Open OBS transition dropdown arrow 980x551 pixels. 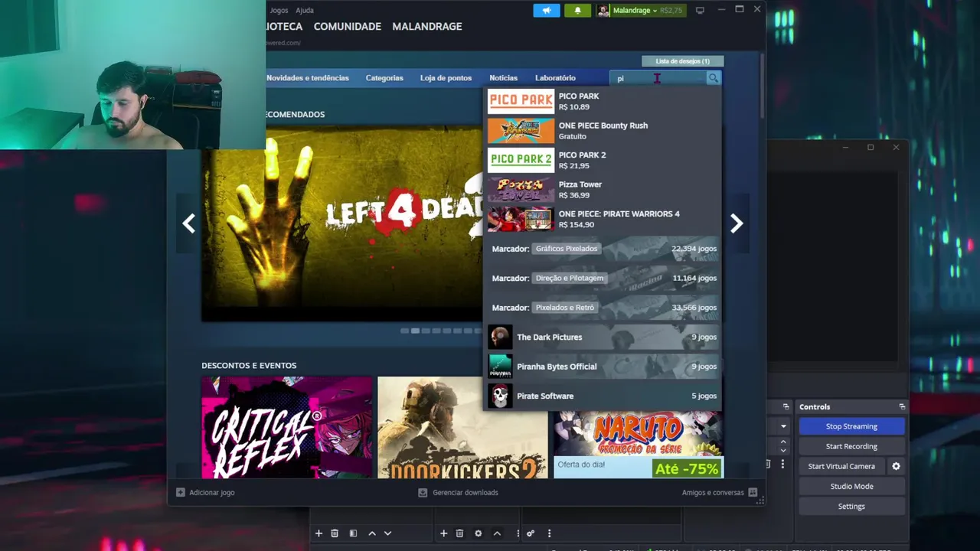pyautogui.click(x=783, y=426)
